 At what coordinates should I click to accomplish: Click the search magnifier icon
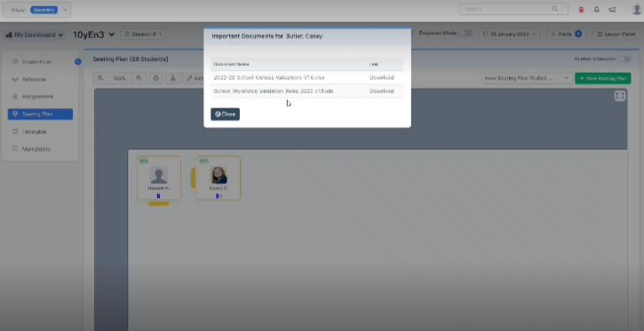555,9
